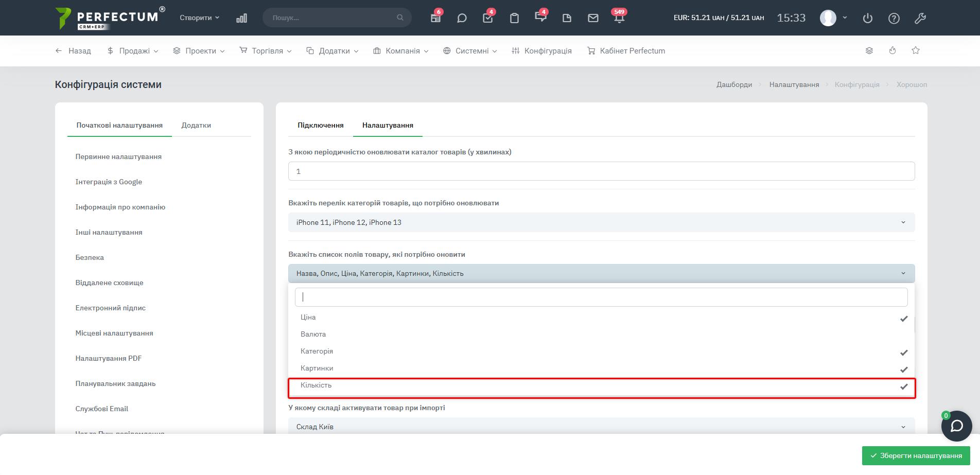Screen dimensions: 980x475
Task: Open the help question mark icon
Action: click(x=894, y=18)
